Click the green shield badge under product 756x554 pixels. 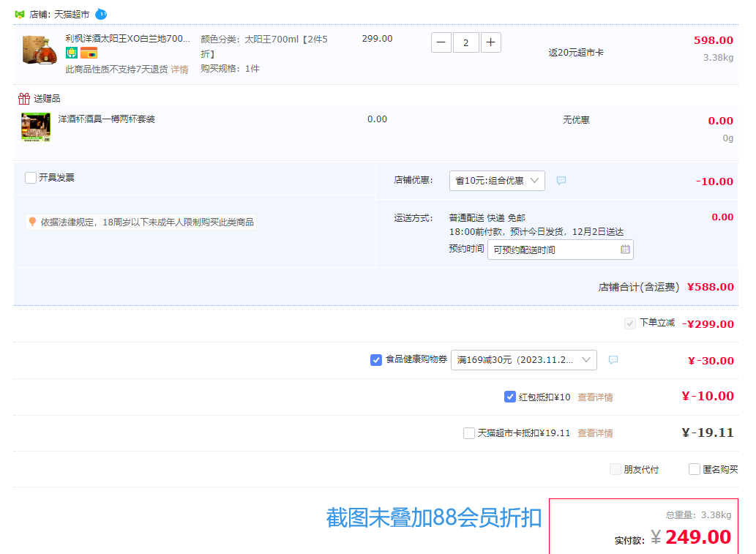tap(72, 53)
